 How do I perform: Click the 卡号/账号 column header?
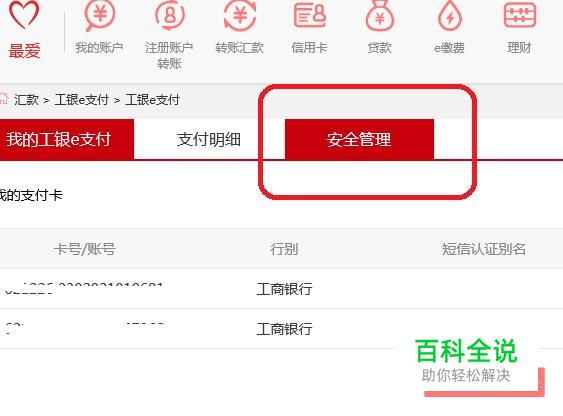coord(85,249)
